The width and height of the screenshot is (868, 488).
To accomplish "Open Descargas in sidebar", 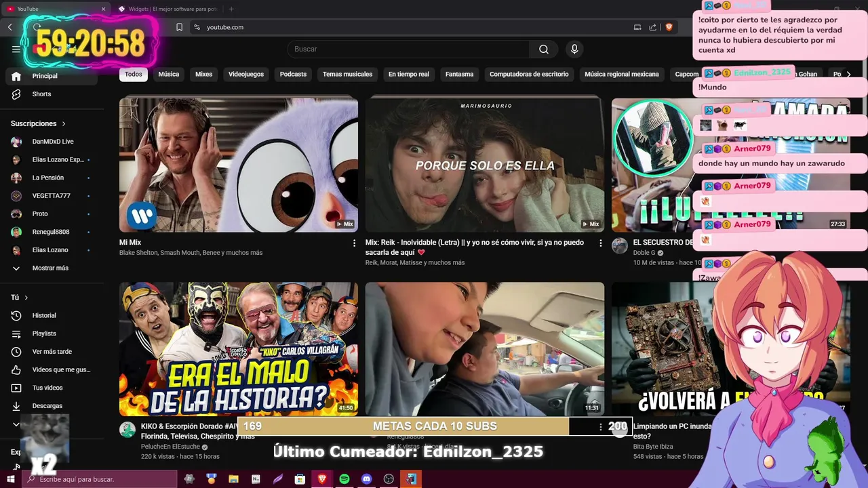I will point(52,406).
